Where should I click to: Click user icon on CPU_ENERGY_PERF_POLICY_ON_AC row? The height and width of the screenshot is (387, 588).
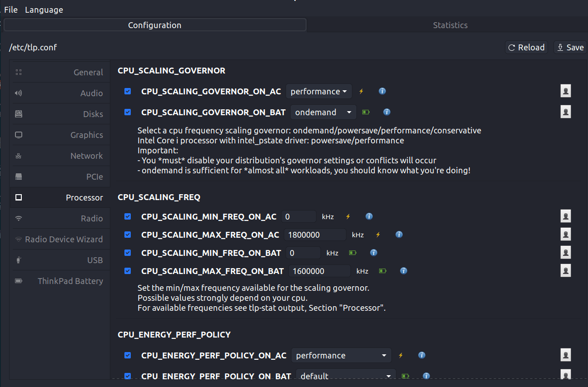click(565, 355)
